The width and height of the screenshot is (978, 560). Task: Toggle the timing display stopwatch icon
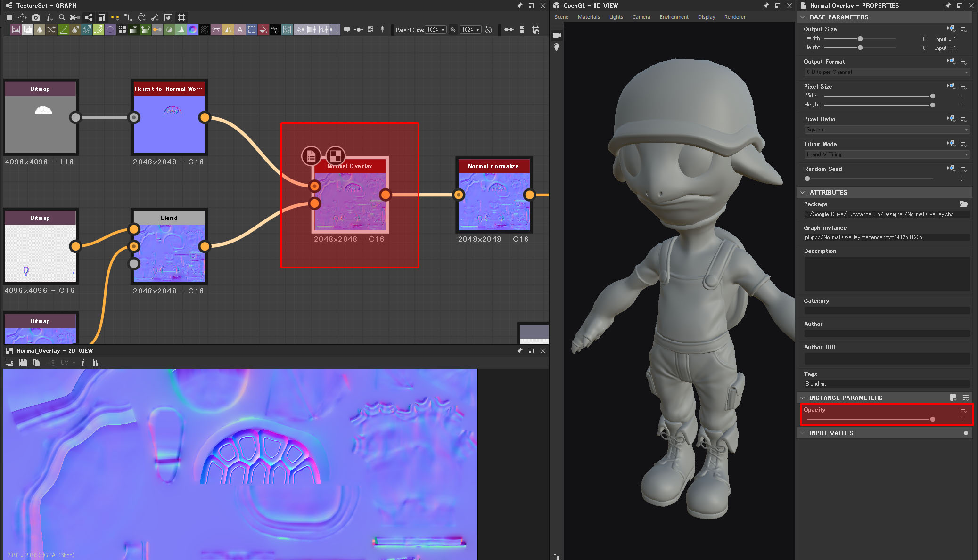point(141,17)
